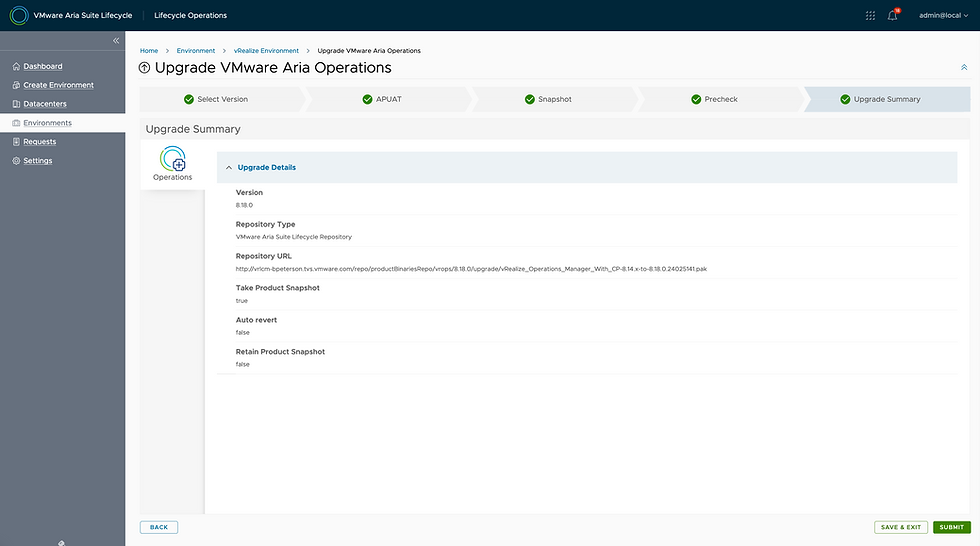Click the Repository URL pak path
This screenshot has width=980, height=546.
click(x=471, y=269)
